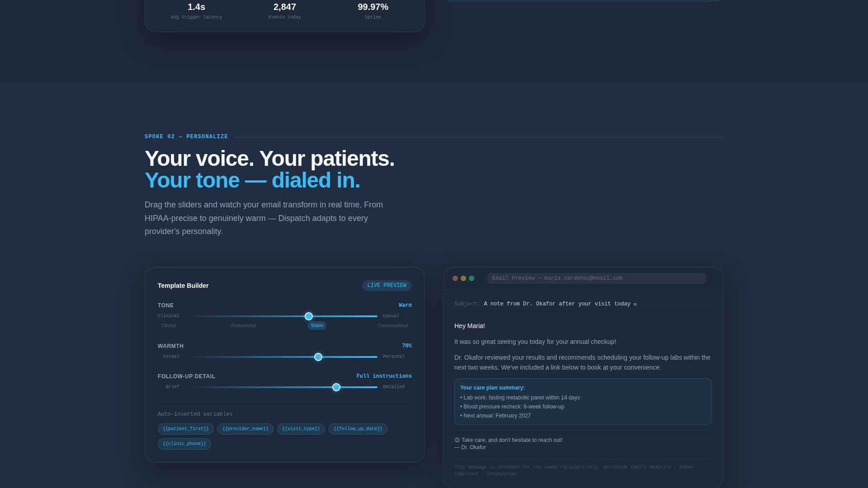Click the '70%' warmth value
Viewport: 868px width, 488px height.
click(x=407, y=346)
